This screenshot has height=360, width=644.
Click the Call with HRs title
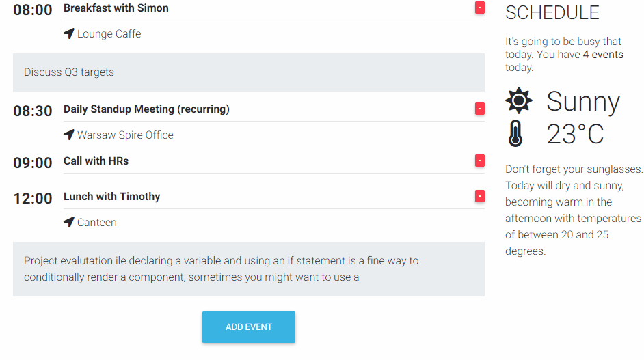(96, 161)
